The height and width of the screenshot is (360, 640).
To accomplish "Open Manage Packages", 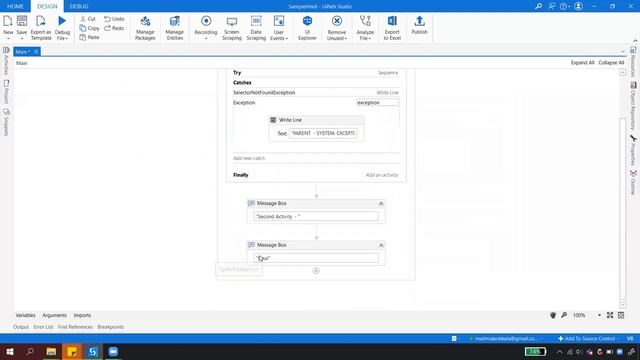I will [145, 28].
